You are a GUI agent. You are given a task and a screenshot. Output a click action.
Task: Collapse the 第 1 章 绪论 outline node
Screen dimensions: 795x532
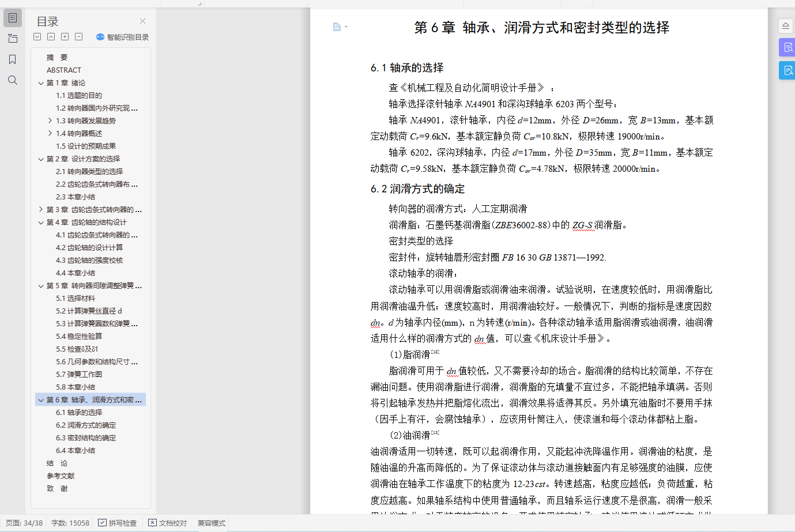click(41, 83)
